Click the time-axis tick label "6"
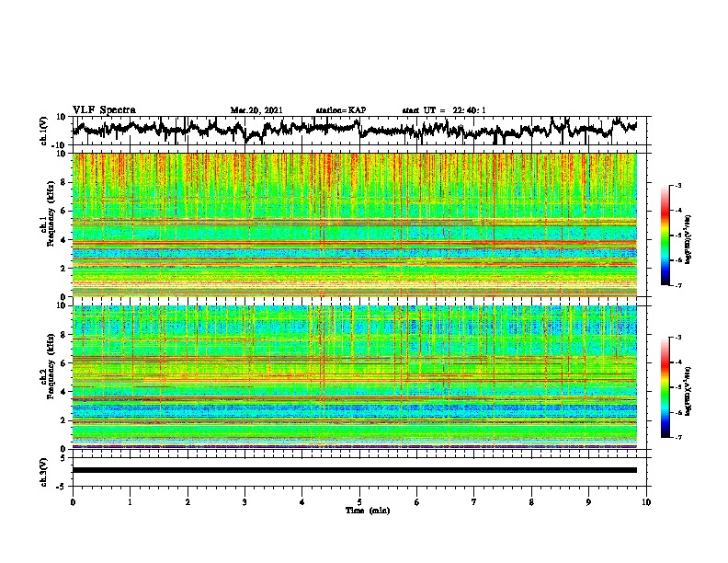This screenshot has width=728, height=563. 417,502
